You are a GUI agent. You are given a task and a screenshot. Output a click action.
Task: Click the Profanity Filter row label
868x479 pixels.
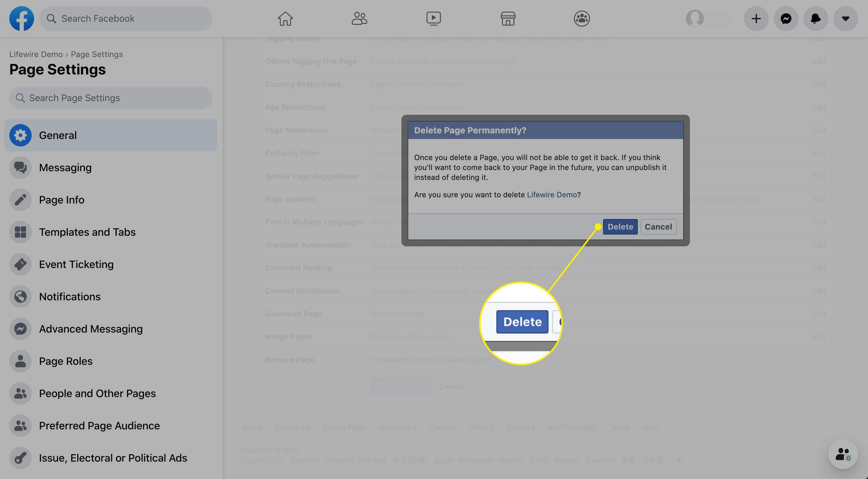click(292, 153)
